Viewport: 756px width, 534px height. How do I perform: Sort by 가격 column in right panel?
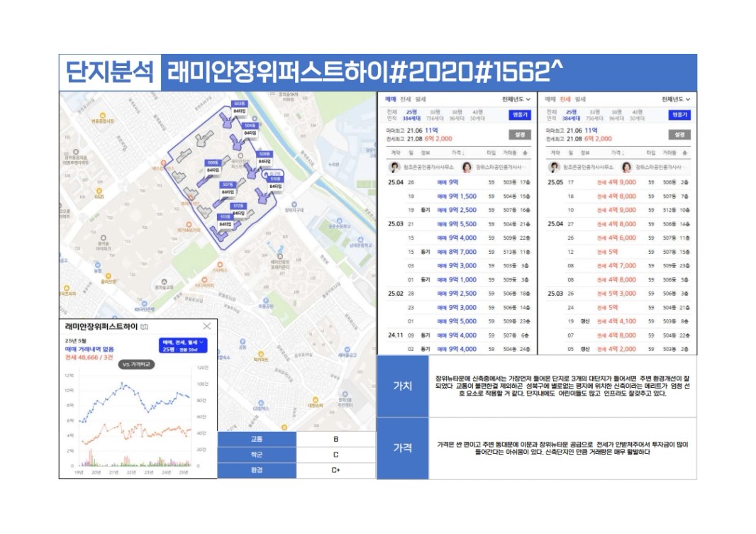(618, 152)
